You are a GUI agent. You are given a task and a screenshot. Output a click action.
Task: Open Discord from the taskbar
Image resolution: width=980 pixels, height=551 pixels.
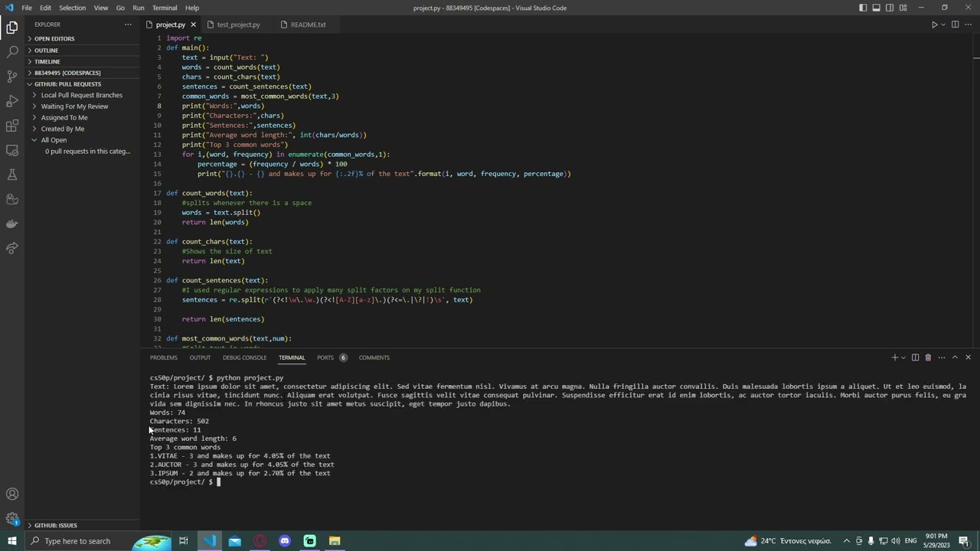285,541
